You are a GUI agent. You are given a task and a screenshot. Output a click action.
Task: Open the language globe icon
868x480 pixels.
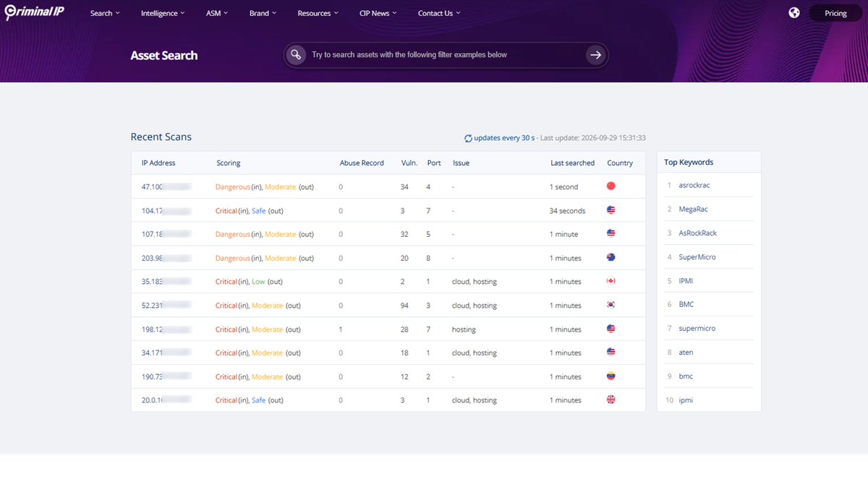(x=794, y=12)
